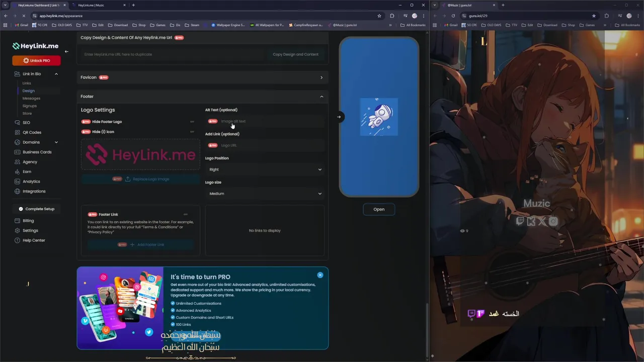Open a new tab in the left browser
This screenshot has height=362, width=644.
coord(133,5)
